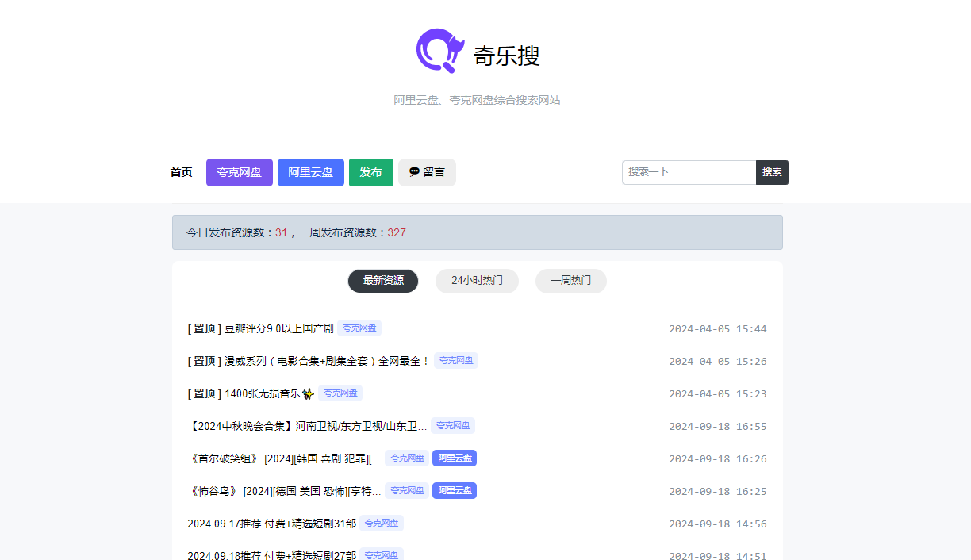This screenshot has width=971, height=560.
Task: Click the 今日发布资源数 count 31
Action: tap(281, 232)
